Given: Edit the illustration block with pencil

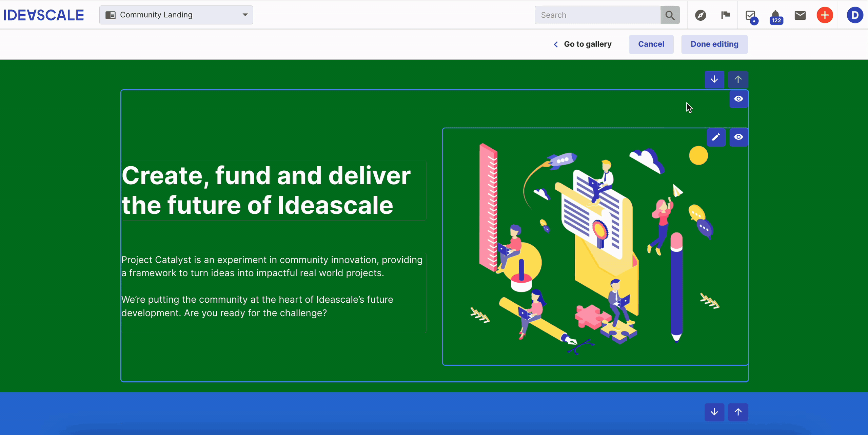Looking at the screenshot, I should (x=716, y=137).
